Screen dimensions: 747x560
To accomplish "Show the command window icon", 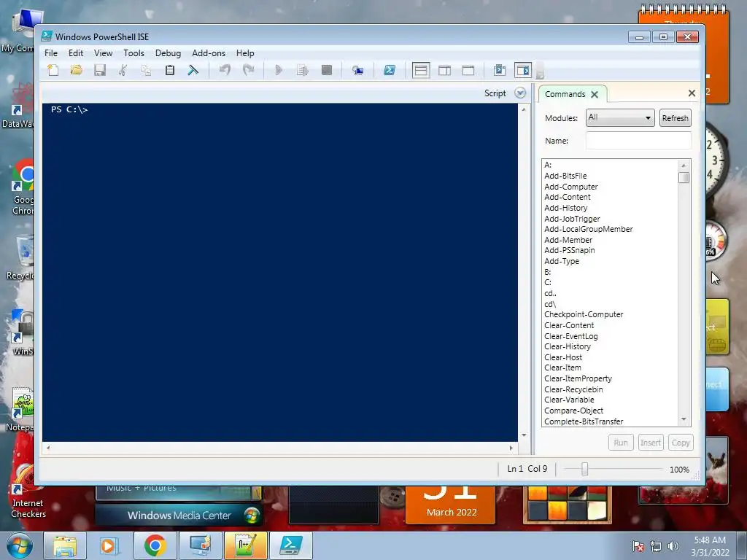I will click(499, 71).
